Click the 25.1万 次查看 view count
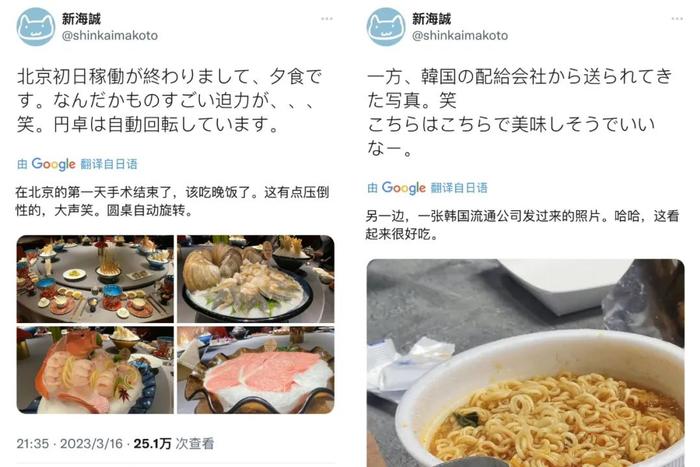The height and width of the screenshot is (467, 700). (174, 444)
